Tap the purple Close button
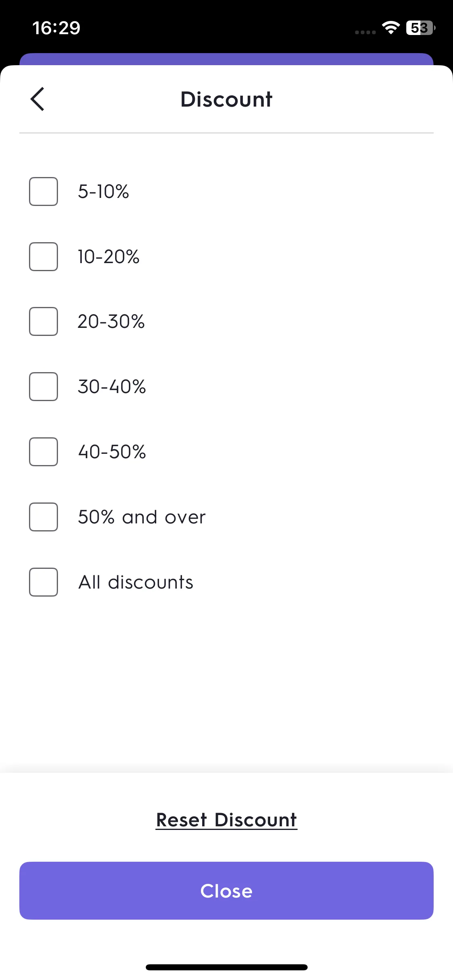Viewport: 453px width, 980px height. pos(226,891)
